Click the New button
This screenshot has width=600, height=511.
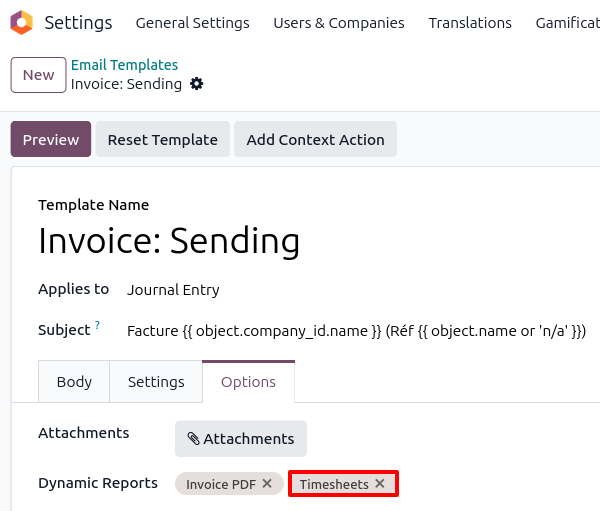click(38, 75)
